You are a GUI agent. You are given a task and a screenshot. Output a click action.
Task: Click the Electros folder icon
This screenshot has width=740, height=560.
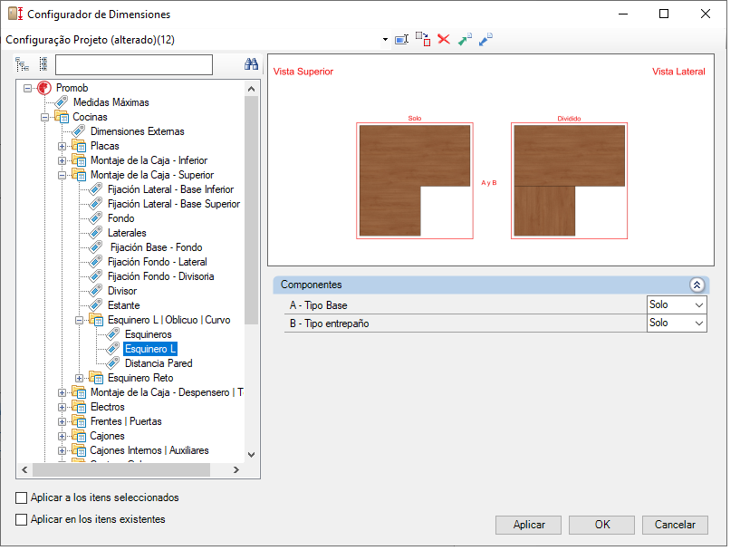pyautogui.click(x=79, y=407)
